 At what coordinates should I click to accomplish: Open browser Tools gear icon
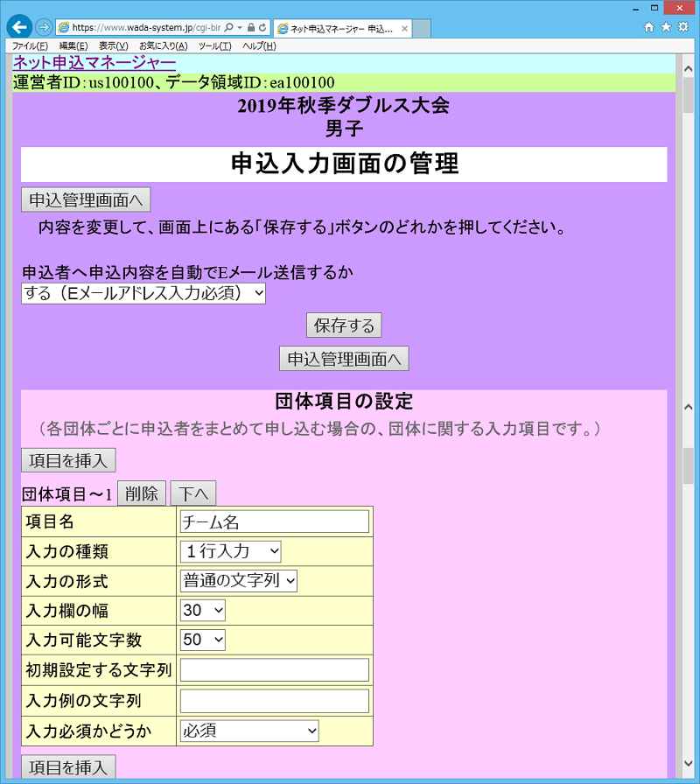click(x=683, y=27)
